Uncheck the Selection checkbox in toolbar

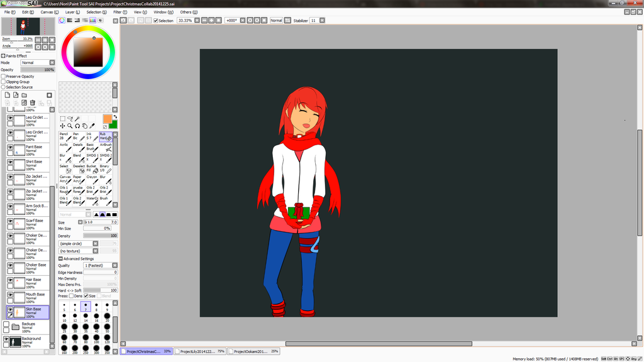click(156, 21)
